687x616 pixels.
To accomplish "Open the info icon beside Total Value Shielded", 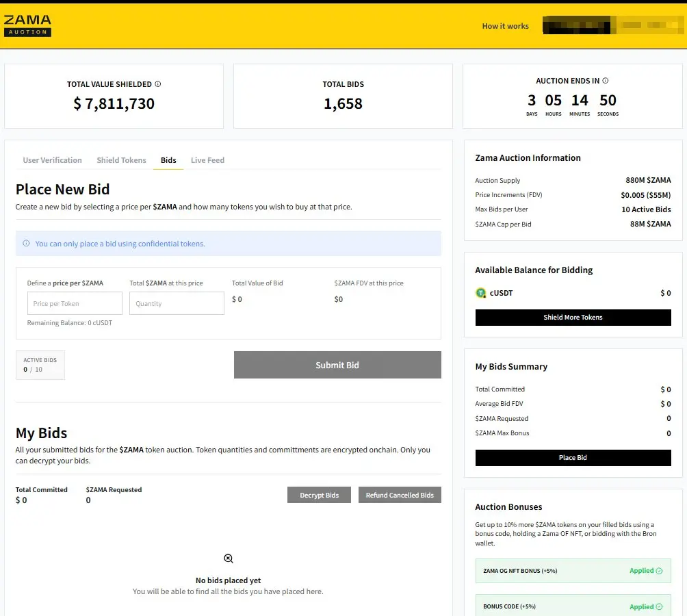I will point(158,84).
